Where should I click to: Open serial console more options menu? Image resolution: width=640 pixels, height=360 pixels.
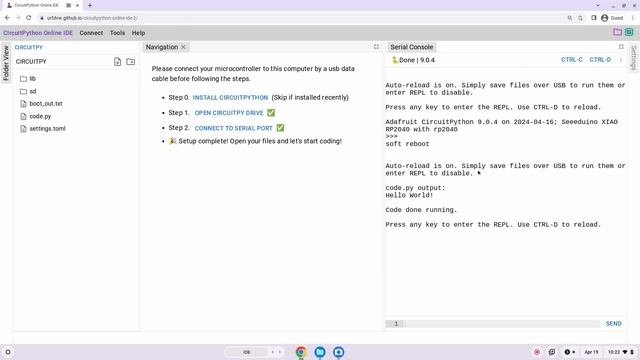pyautogui.click(x=621, y=60)
